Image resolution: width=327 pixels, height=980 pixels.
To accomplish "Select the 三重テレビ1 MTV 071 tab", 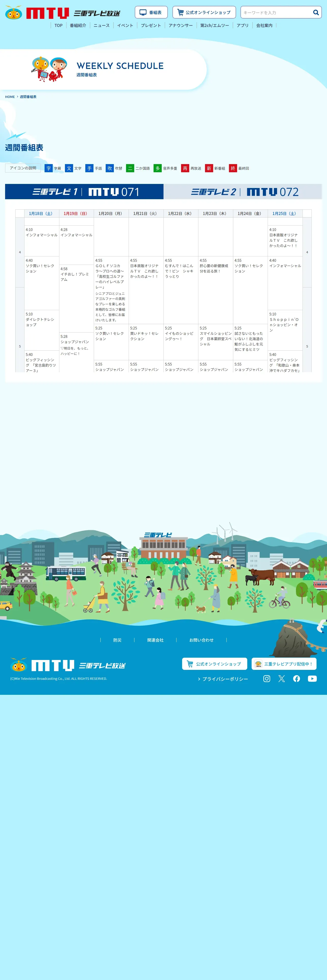I will [x=84, y=192].
